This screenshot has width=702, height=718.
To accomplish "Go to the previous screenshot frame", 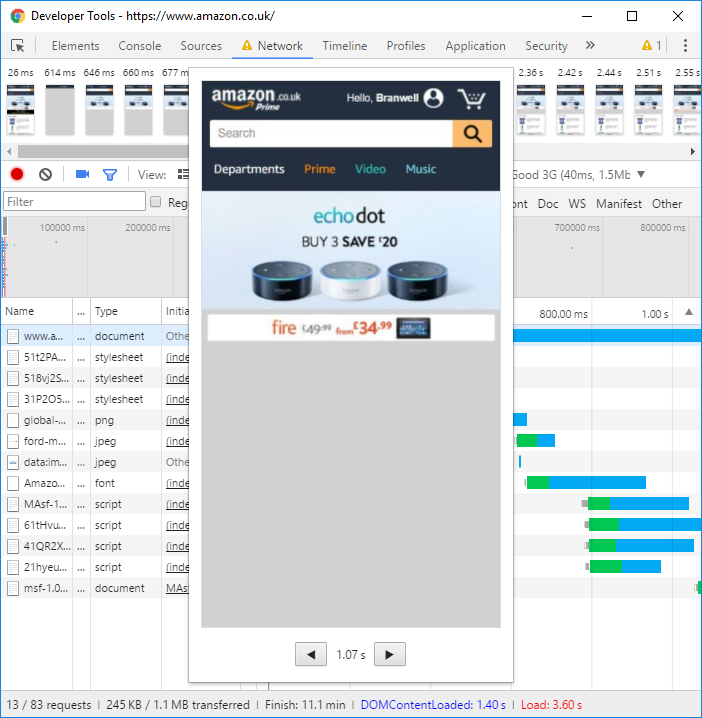I will 311,654.
